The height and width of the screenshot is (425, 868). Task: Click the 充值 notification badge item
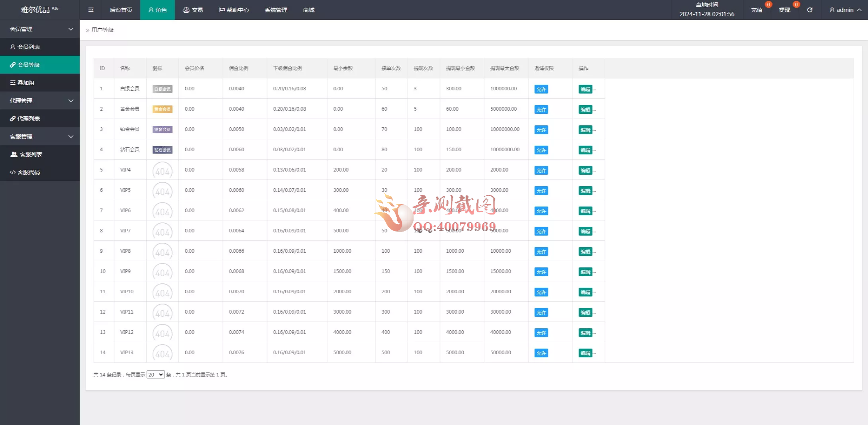(x=757, y=10)
